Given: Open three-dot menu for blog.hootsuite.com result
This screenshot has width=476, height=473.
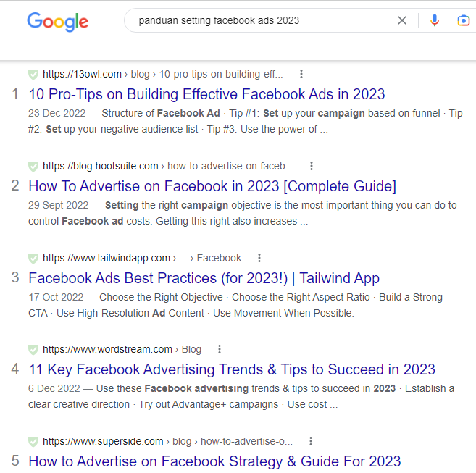Looking at the screenshot, I should point(311,166).
